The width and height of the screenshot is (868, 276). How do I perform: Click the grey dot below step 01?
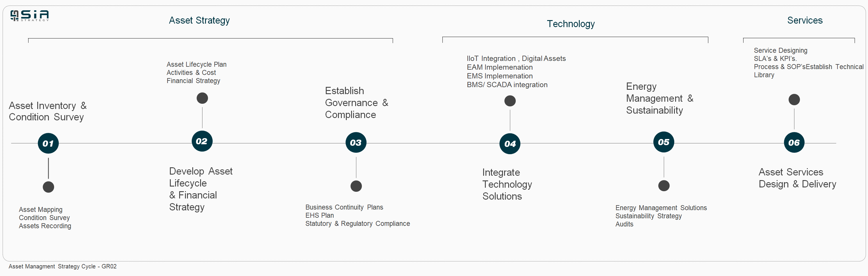(49, 187)
